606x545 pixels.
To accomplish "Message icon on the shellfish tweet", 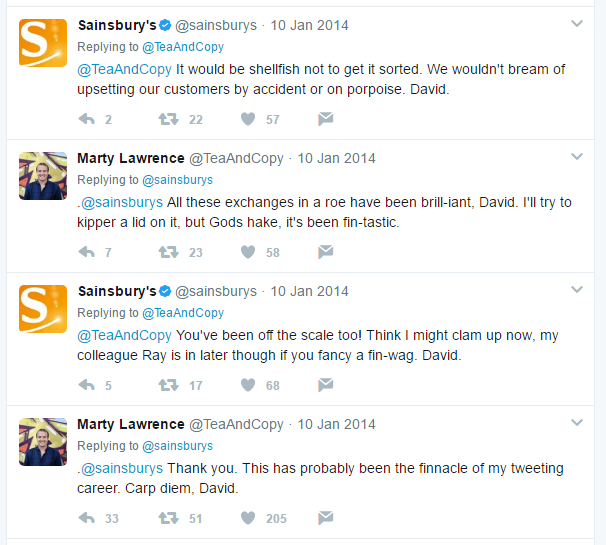I will click(x=325, y=119).
